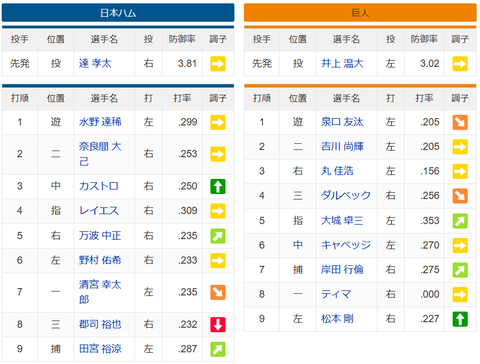Click batting average .353
480x364 pixels.
pos(430,221)
